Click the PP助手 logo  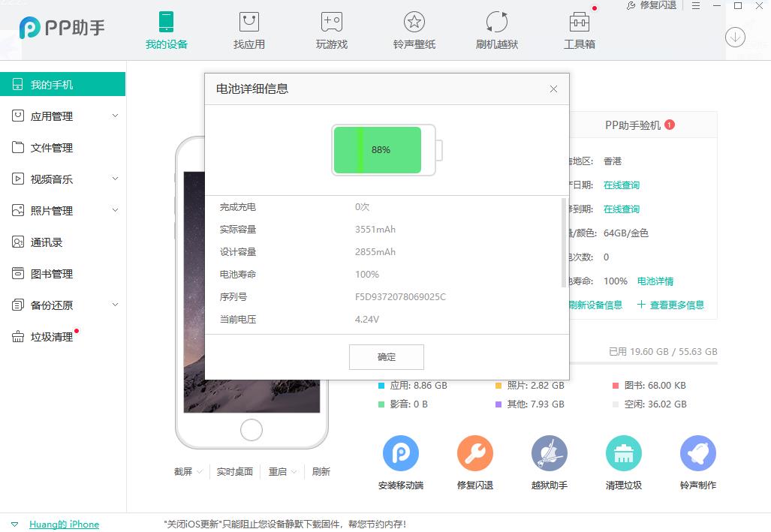[62, 28]
